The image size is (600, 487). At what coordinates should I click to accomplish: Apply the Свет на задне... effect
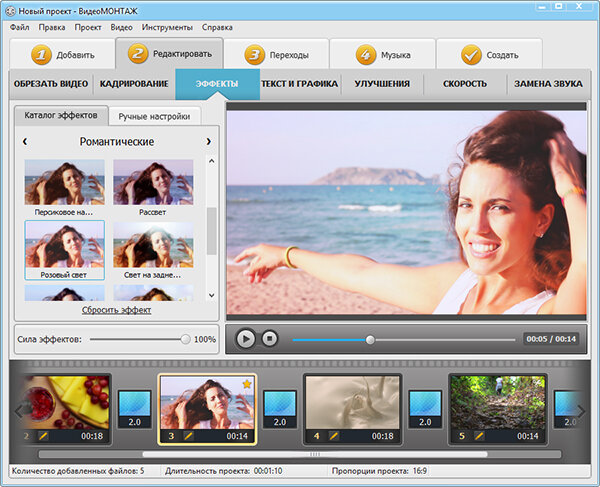[153, 250]
